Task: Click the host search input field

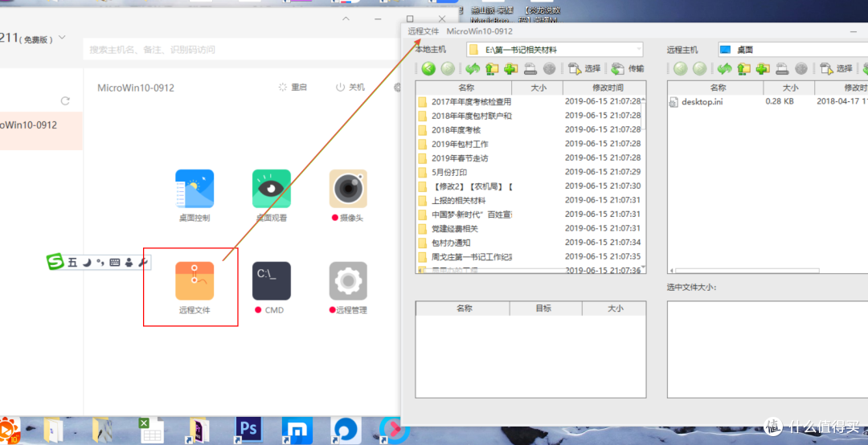Action: (x=243, y=50)
